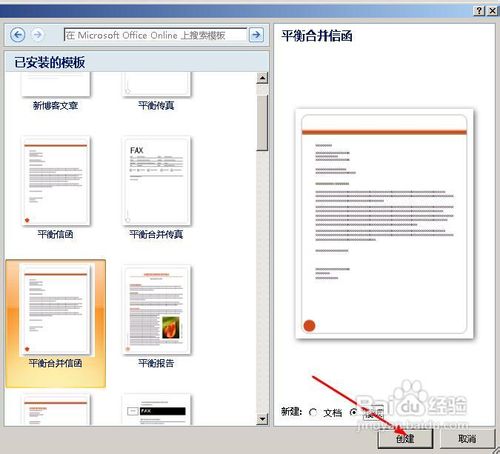This screenshot has width=500, height=454.
Task: Click the Back navigation arrow icon
Action: [18, 35]
